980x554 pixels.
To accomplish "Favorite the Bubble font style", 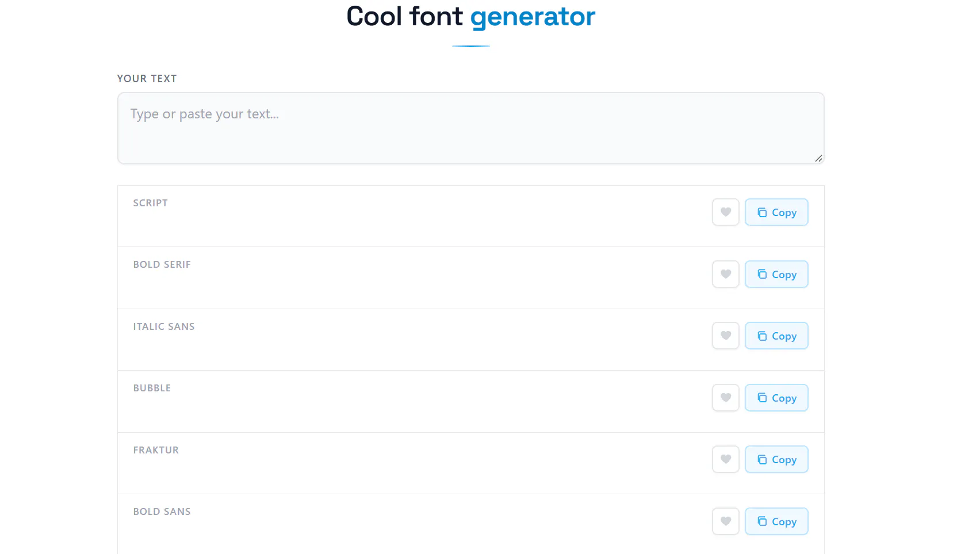I will [x=725, y=398].
